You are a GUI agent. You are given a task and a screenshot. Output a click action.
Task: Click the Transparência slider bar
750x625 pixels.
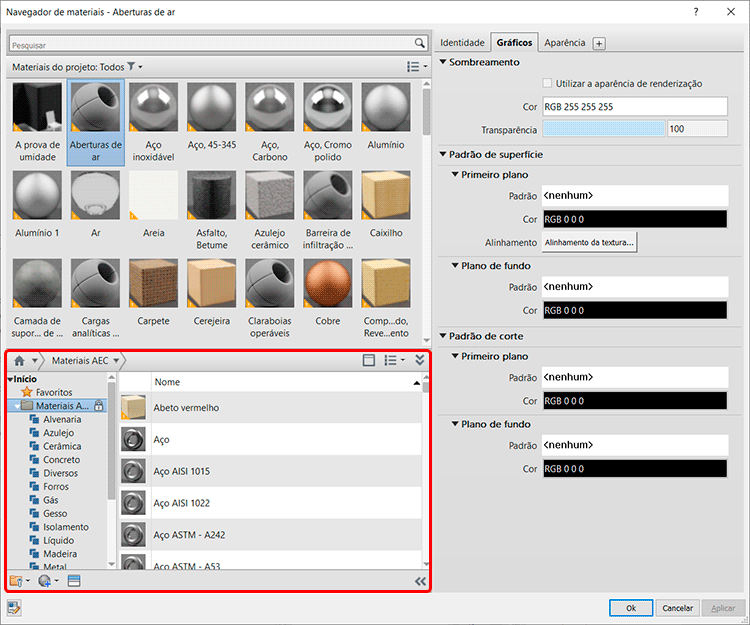[603, 129]
